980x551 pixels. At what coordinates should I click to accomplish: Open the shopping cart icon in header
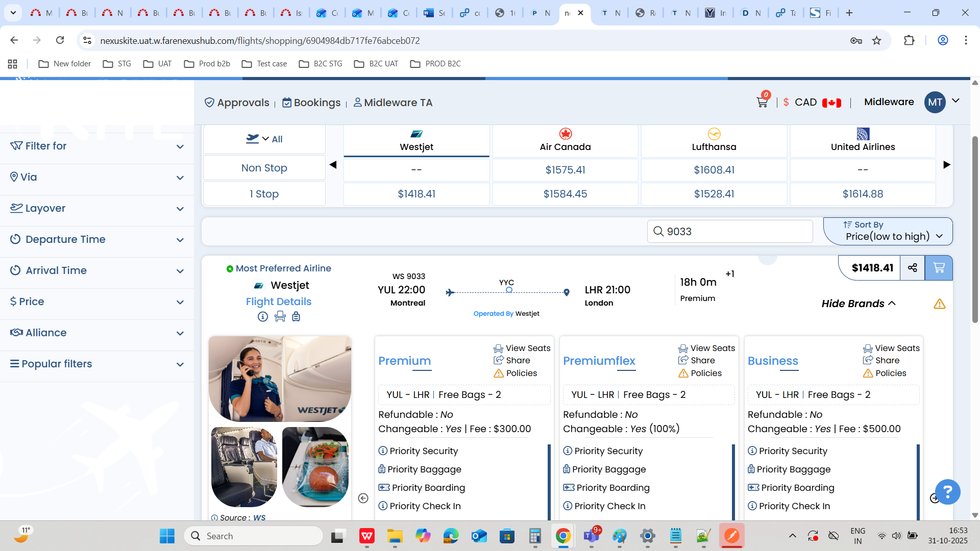point(762,103)
